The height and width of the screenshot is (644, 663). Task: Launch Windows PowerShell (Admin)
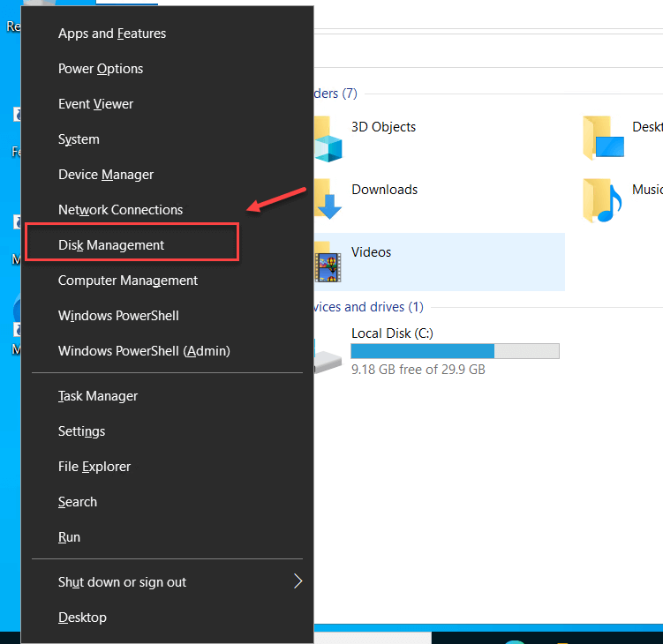coord(144,351)
